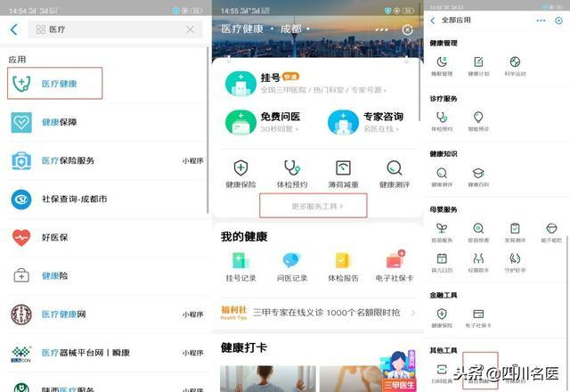Open 健康险 result
This screenshot has height=392, width=570.
(105, 275)
